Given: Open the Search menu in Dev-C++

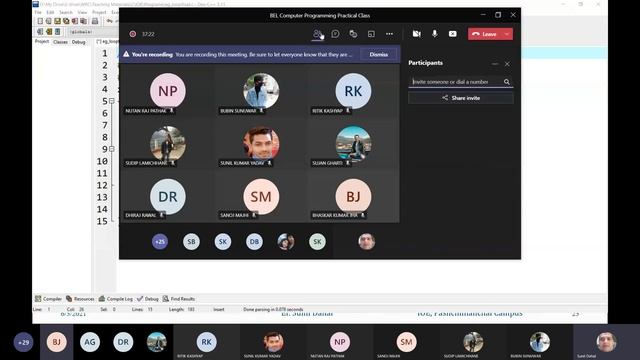Looking at the screenshot, I should coord(66,12).
